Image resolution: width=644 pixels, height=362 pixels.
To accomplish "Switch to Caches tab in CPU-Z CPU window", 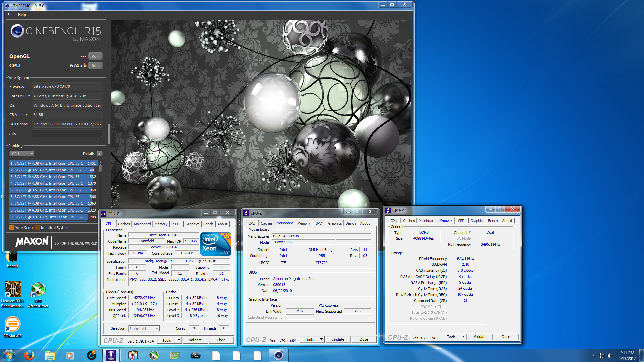I will (x=124, y=224).
